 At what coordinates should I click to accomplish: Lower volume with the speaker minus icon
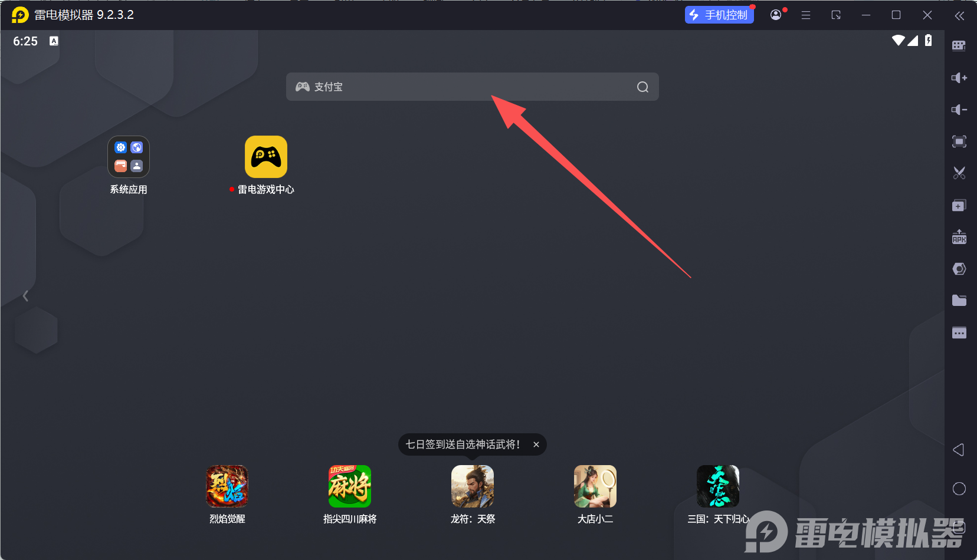pos(959,110)
